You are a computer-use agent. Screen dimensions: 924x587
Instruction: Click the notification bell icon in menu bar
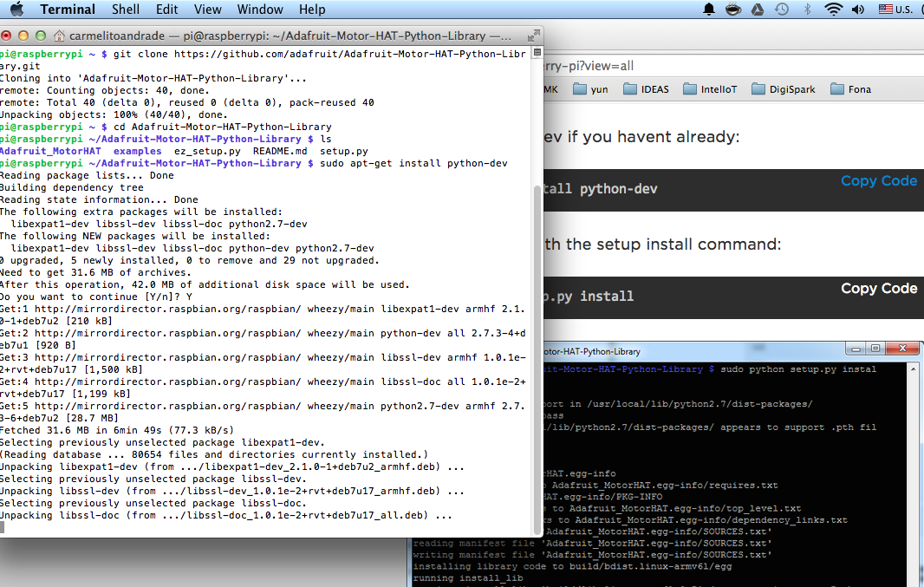pos(709,10)
